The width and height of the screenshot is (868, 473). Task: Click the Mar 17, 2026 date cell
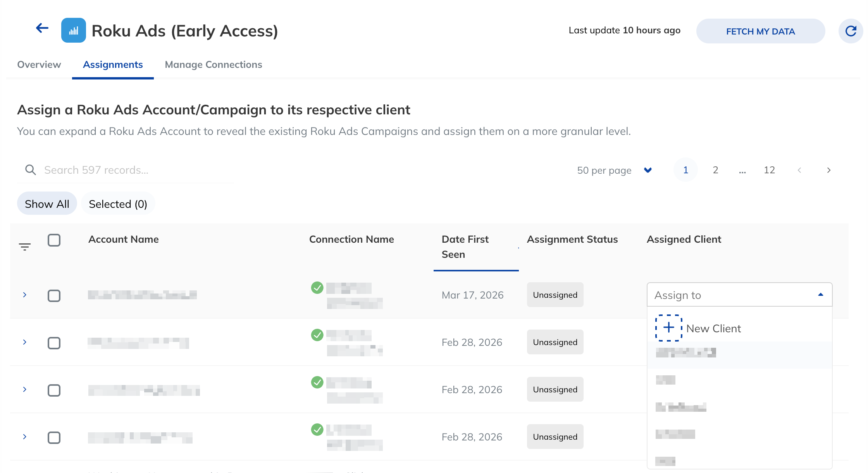pos(472,295)
